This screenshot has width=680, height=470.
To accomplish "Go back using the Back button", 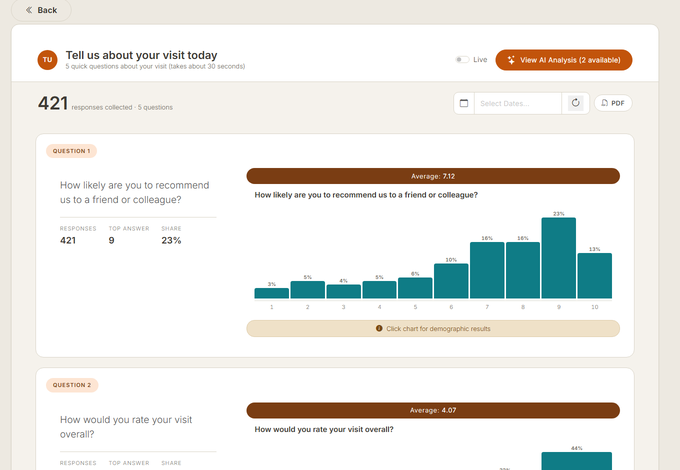I will click(x=41, y=10).
